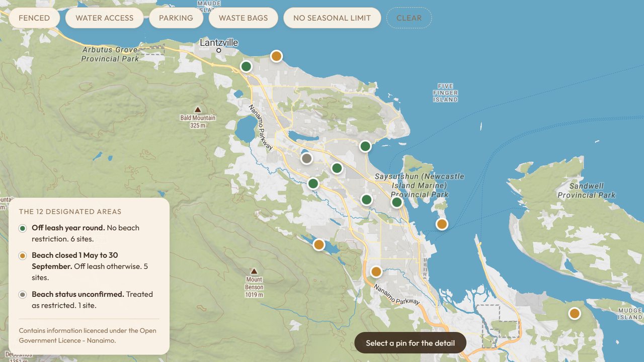Open the orange pin on the lake north of Mount Benson
Viewport: 644px width, 362px height.
[x=318, y=245]
